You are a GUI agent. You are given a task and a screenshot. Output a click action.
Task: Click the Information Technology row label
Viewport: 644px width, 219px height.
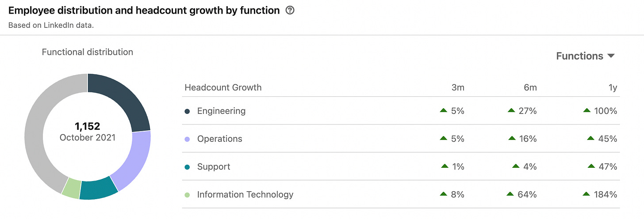(245, 195)
